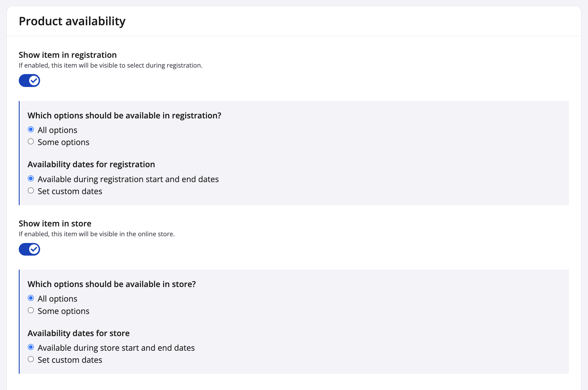Screen dimensions: 588x390
Task: Choose Some options for registration
Action: tap(31, 142)
